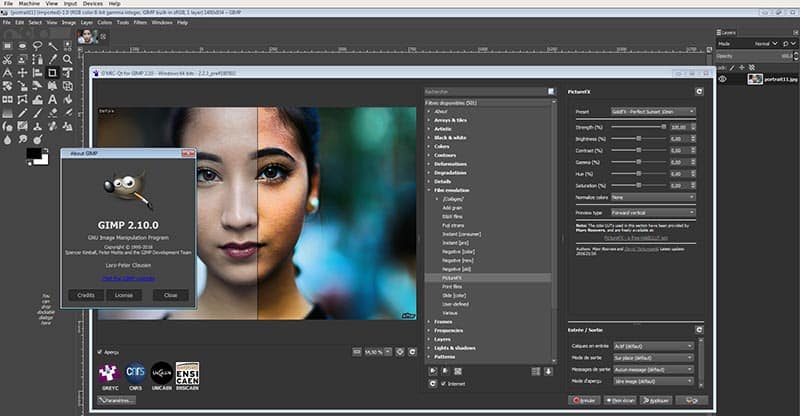Screen dimensions: 800x416
Task: Open GIMP's Windows menu
Action: tap(162, 22)
